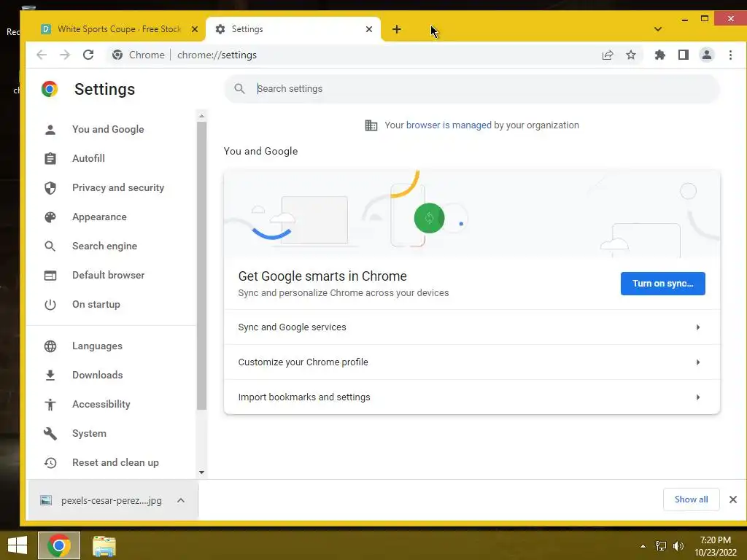747x560 pixels.
Task: Open network icon in system tray
Action: 661,545
